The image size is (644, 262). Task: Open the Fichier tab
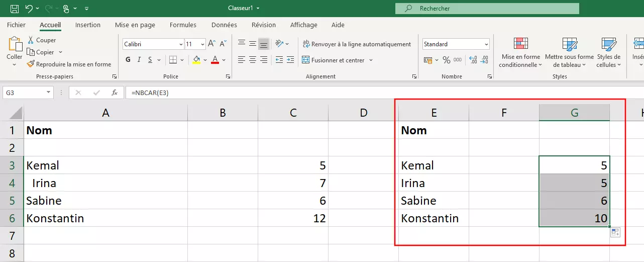tap(17, 25)
